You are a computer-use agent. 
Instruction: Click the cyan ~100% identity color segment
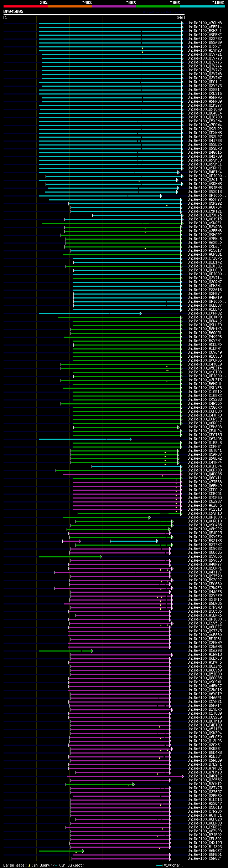(202, 6)
